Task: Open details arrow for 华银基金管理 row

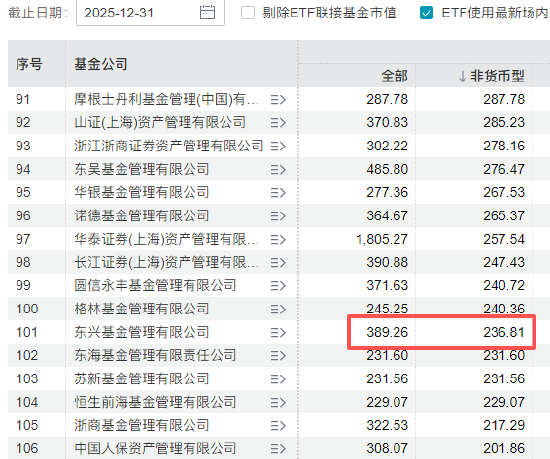Action: pos(278,193)
